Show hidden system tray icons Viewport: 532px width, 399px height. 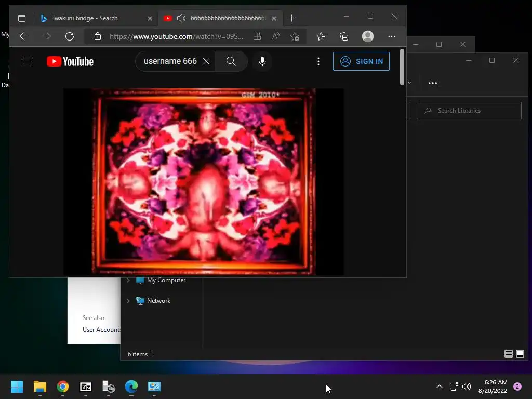pos(440,387)
